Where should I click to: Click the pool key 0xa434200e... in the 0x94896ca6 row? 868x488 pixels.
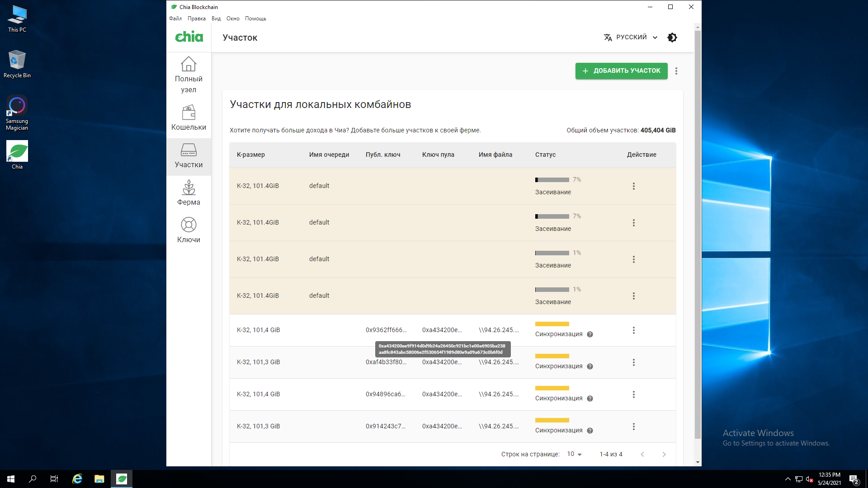(442, 394)
